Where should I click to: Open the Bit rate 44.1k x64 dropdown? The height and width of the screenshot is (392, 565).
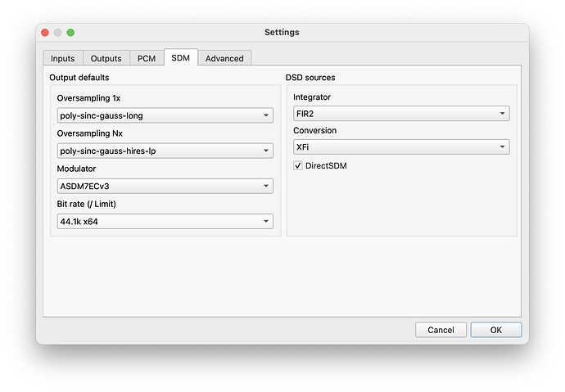tap(165, 222)
